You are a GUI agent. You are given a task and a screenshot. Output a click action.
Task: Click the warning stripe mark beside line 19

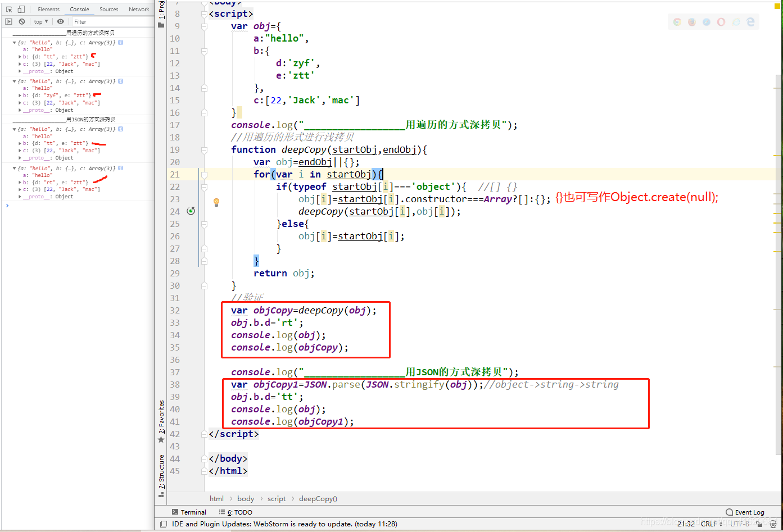[779, 156]
